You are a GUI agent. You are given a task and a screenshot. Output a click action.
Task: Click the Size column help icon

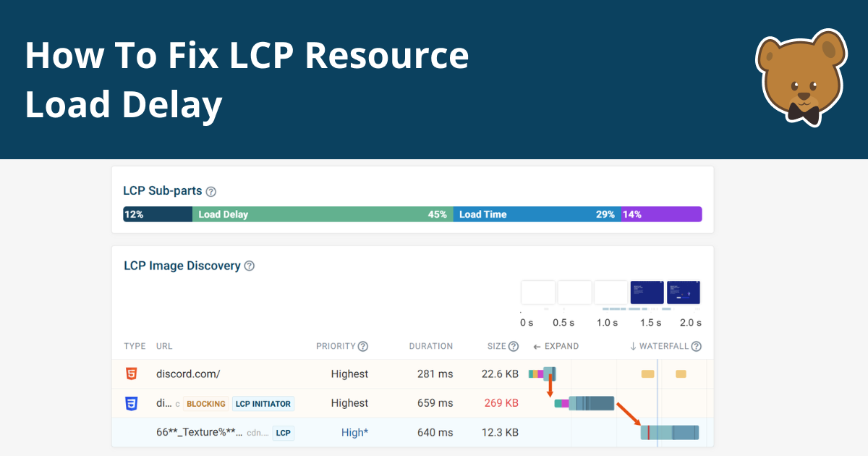coord(512,346)
